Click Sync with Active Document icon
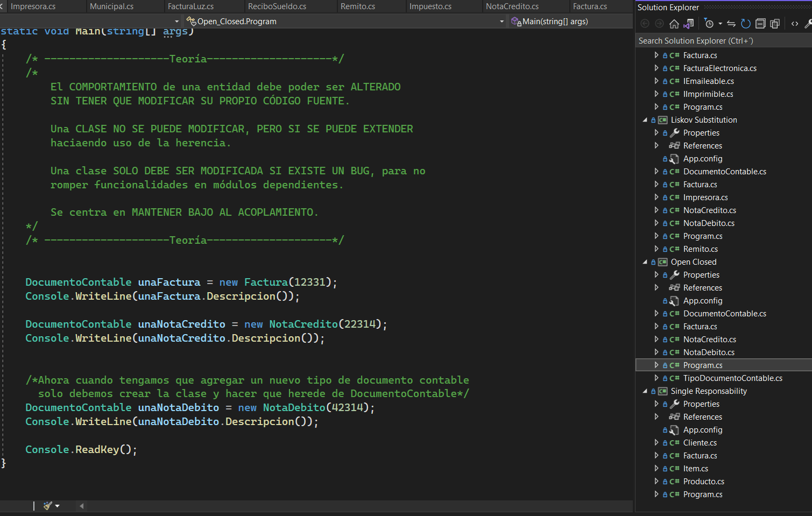 click(731, 24)
